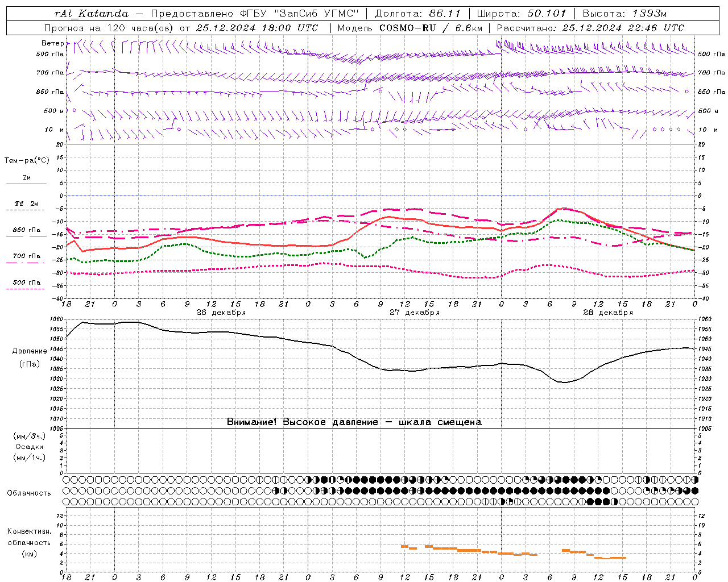The width and height of the screenshot is (728, 582).
Task: Click the (гПа) unit label under Давление
Action: click(x=30, y=364)
